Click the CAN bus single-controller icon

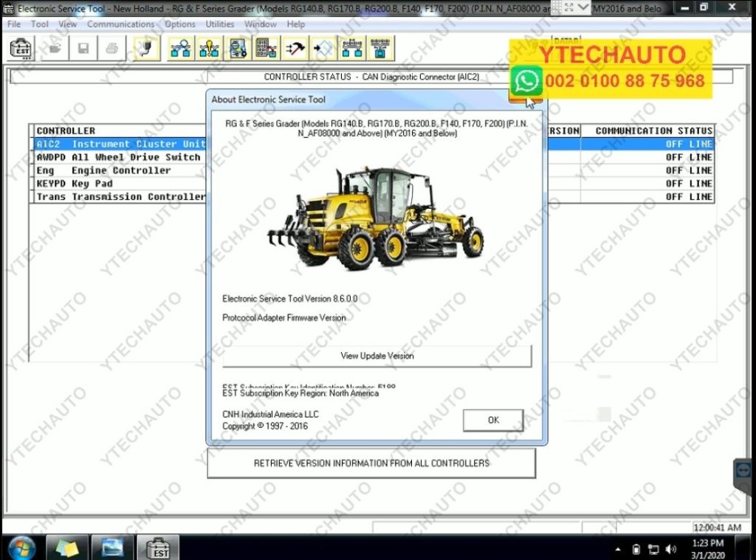[381, 48]
